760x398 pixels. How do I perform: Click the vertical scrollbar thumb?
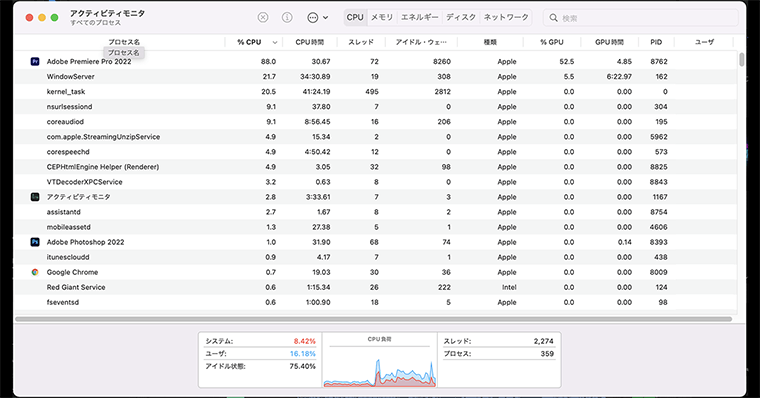(x=742, y=60)
